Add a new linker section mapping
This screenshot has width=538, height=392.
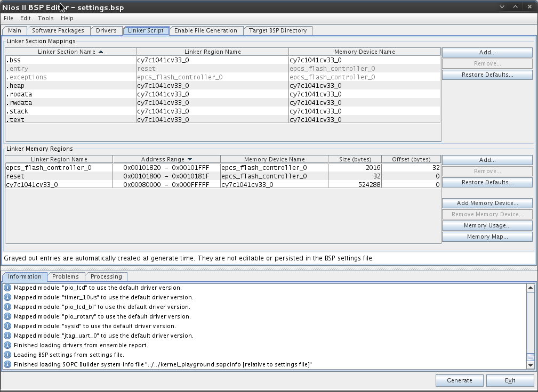[x=487, y=52]
